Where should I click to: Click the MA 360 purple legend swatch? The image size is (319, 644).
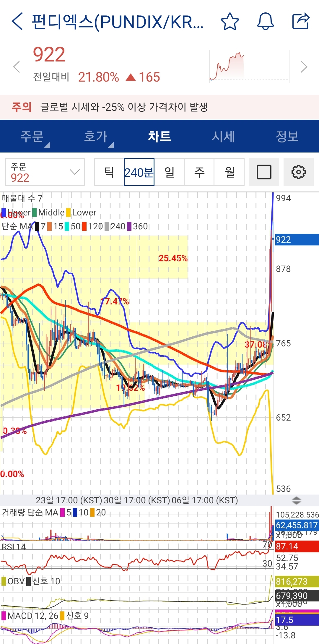click(x=129, y=226)
